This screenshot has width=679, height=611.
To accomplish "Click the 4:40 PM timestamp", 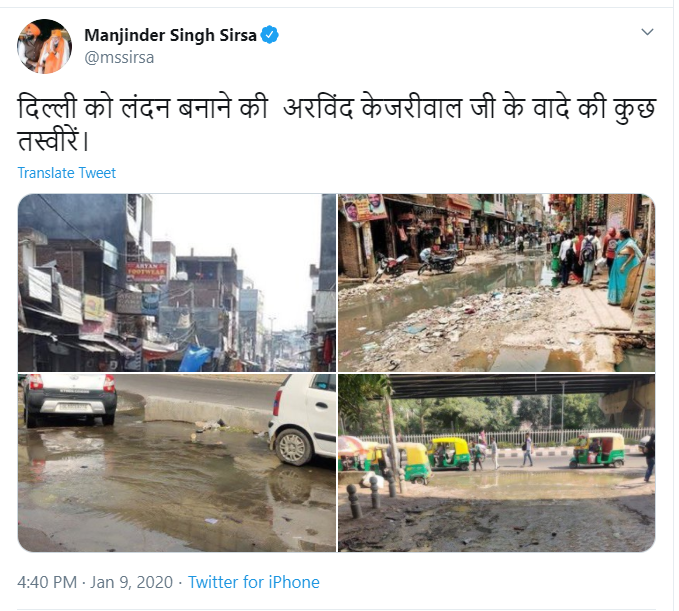I will [x=48, y=582].
